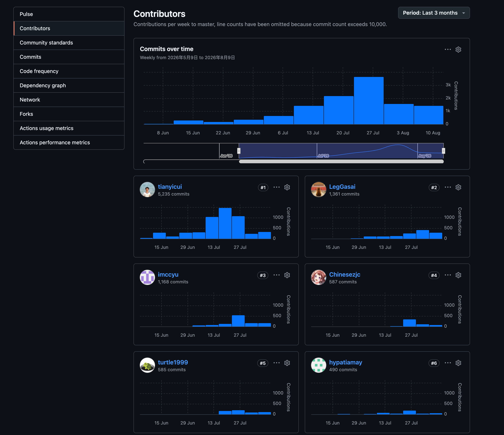The height and width of the screenshot is (435, 504).
Task: Open Forks in the sidebar
Action: [69, 114]
